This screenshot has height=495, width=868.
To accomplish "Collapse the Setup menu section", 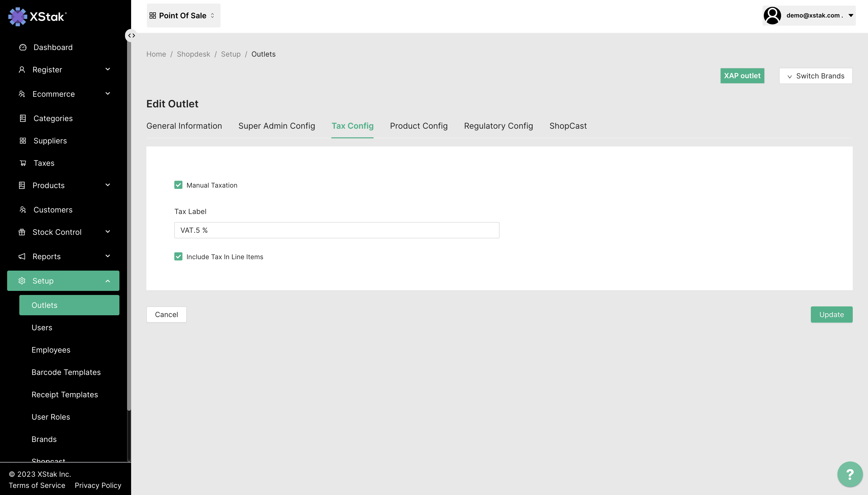I will pyautogui.click(x=108, y=281).
